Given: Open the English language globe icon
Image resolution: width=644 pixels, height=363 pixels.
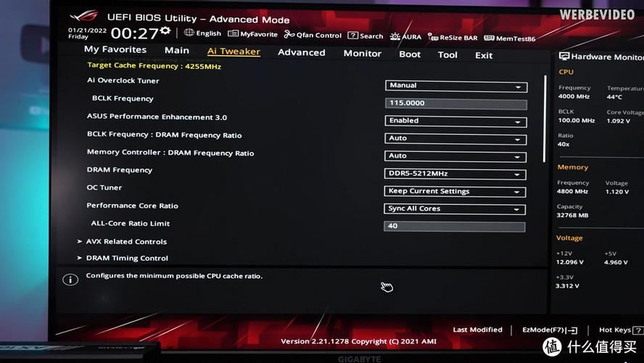Looking at the screenshot, I should point(189,33).
